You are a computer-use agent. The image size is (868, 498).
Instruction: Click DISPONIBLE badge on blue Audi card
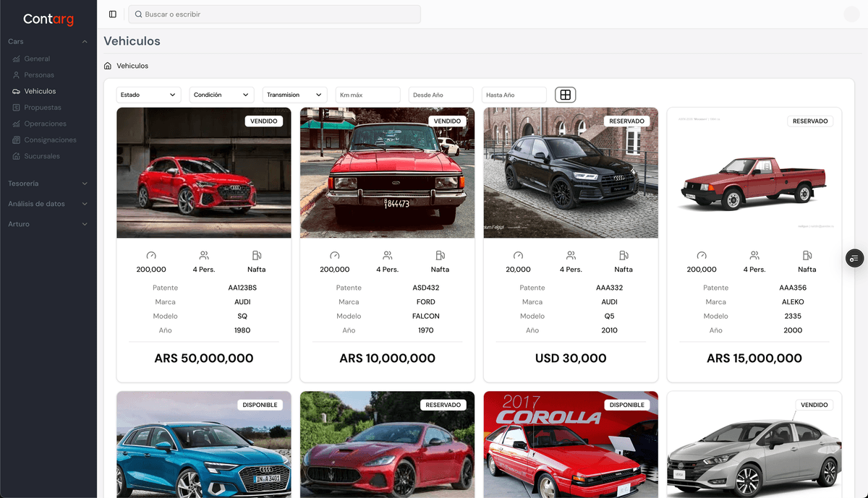(x=260, y=405)
